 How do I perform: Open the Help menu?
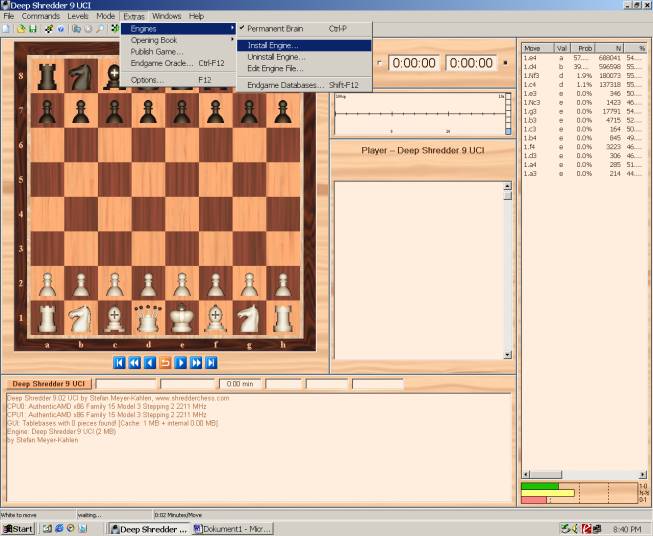coord(196,16)
